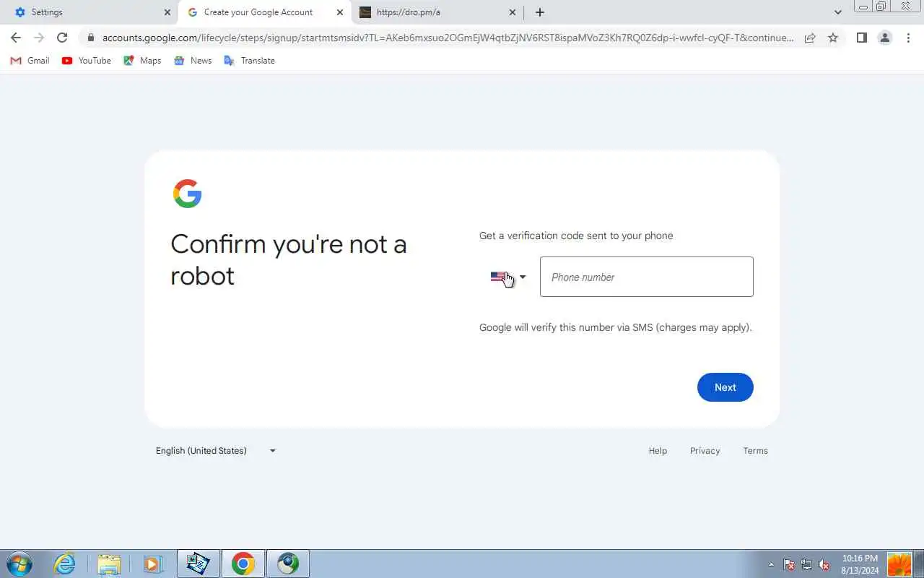The image size is (924, 578).
Task: Open the Translate bookmark
Action: click(249, 61)
